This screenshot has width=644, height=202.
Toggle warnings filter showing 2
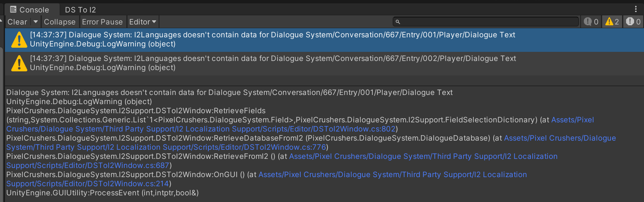point(613,22)
